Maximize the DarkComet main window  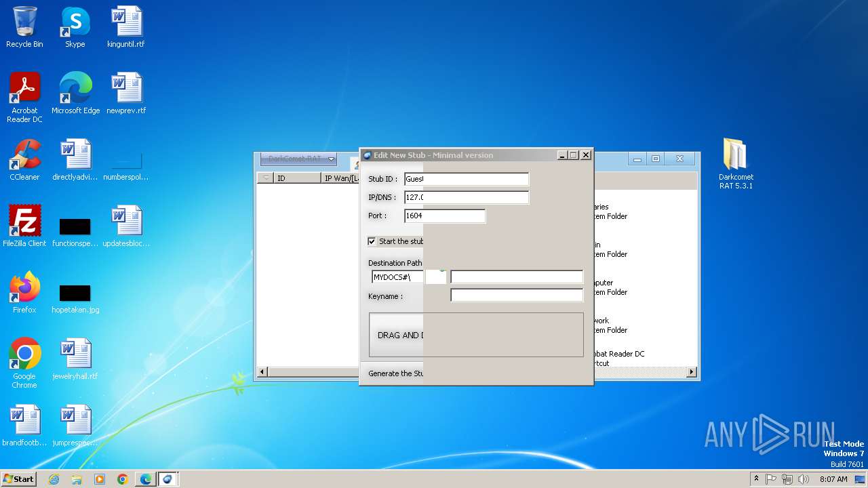[x=656, y=159]
